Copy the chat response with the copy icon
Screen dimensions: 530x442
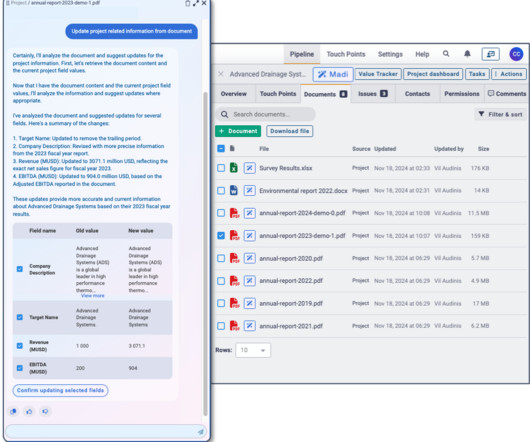click(x=13, y=411)
